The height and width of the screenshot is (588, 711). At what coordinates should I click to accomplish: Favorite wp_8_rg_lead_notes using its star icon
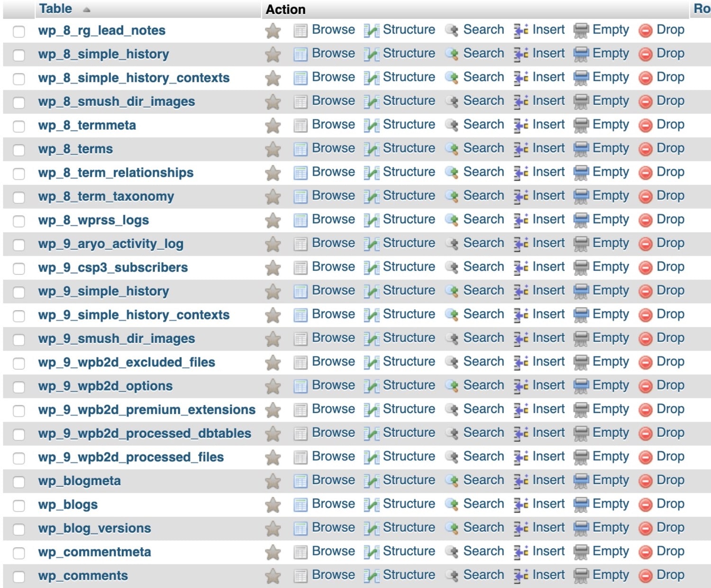tap(273, 30)
